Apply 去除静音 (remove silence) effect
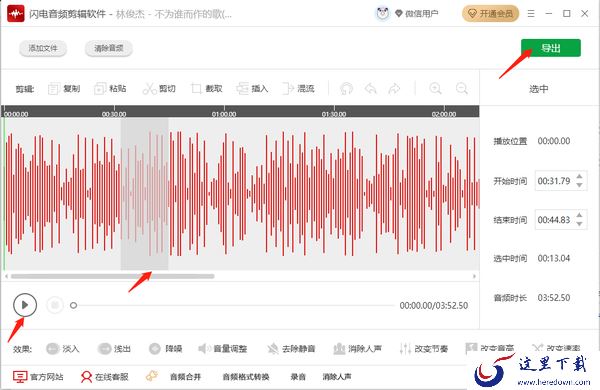 pyautogui.click(x=291, y=349)
